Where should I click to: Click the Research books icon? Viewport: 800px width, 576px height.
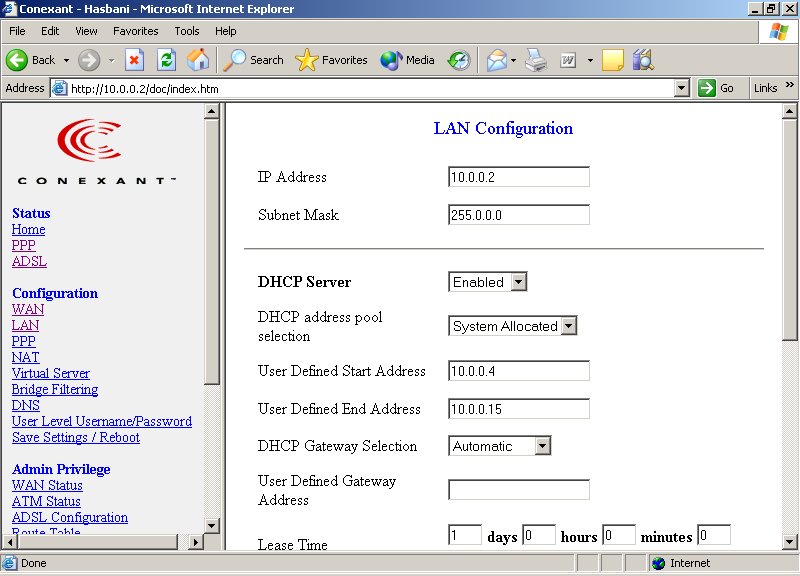(x=643, y=60)
